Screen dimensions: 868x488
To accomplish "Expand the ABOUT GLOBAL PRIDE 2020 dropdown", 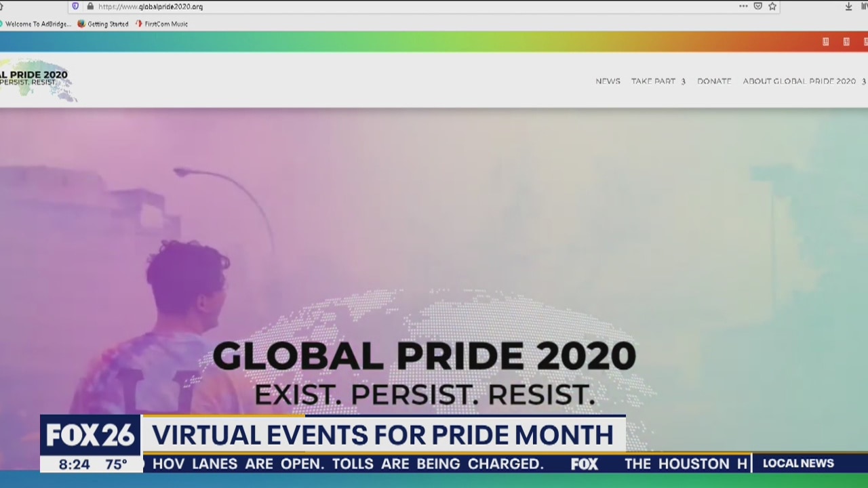I will click(804, 81).
